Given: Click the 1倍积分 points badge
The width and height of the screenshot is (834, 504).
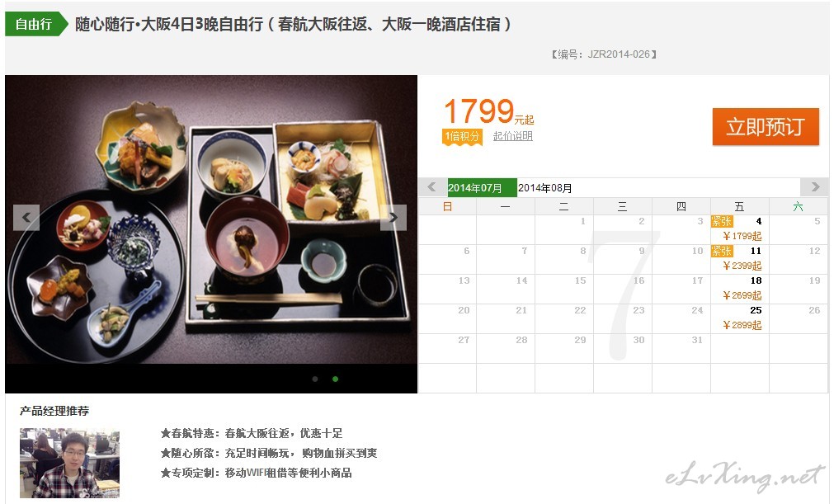Looking at the screenshot, I should point(462,137).
